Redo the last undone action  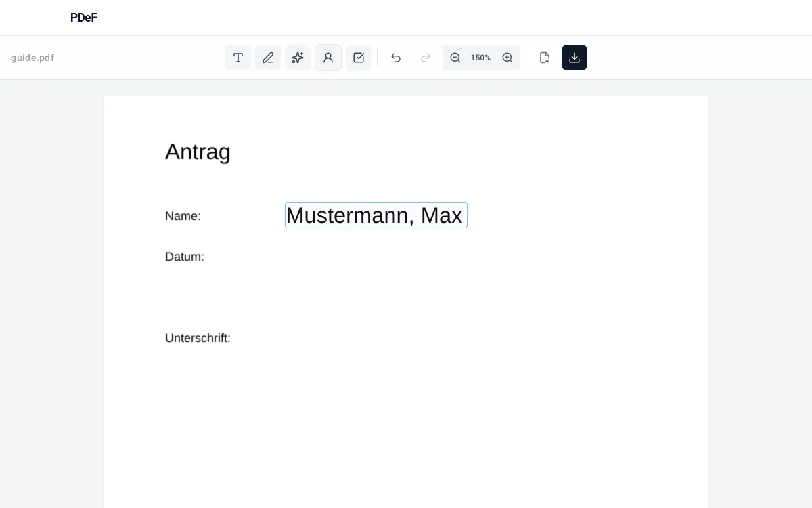point(426,58)
